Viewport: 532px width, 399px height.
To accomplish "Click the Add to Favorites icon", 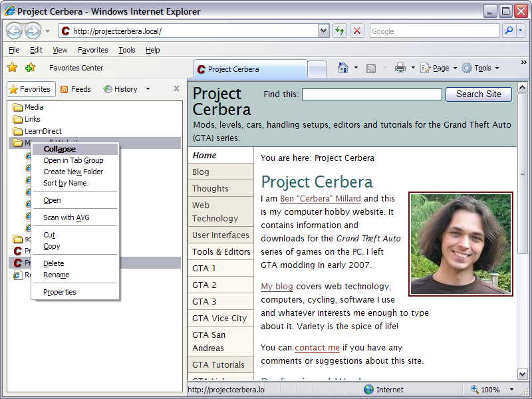I will (x=30, y=68).
